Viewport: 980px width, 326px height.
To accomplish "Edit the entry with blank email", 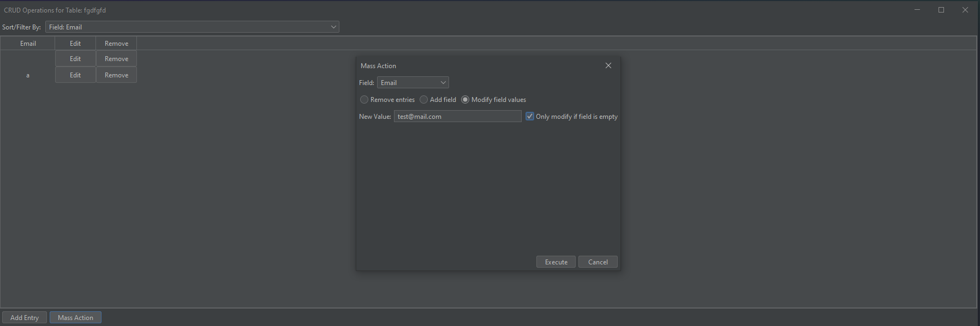I will click(x=75, y=58).
